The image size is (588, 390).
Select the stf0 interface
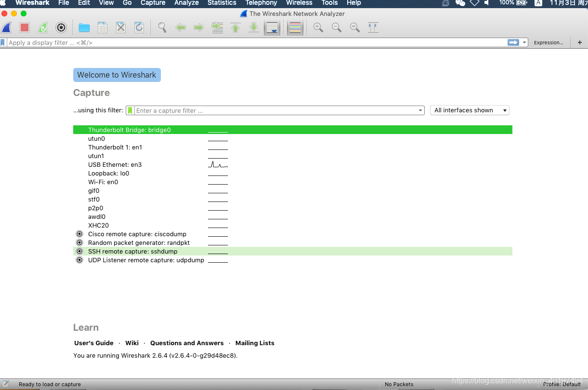pyautogui.click(x=293, y=199)
